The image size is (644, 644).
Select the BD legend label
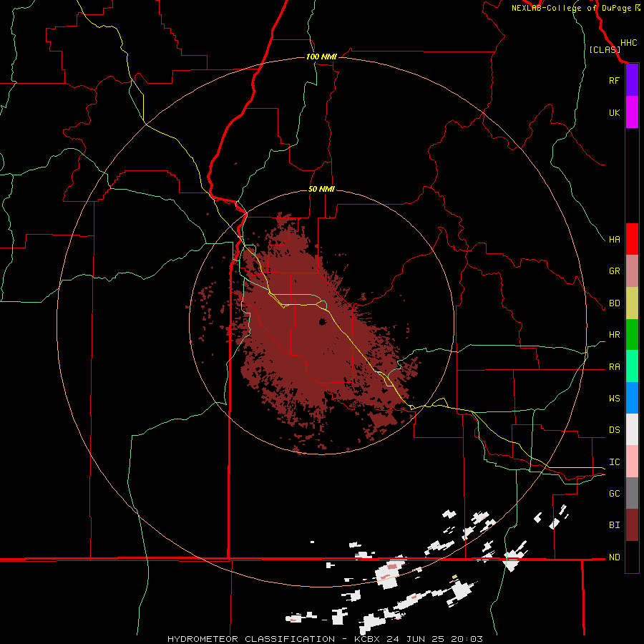pos(614,303)
